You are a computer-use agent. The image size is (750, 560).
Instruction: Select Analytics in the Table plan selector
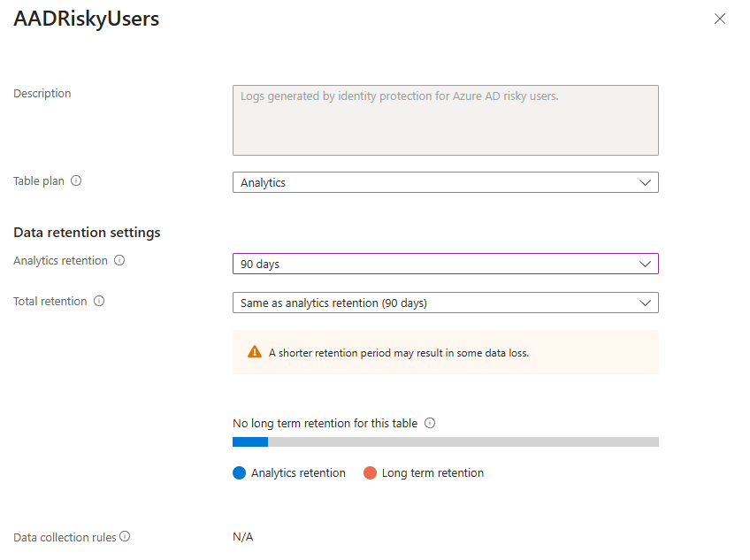pyautogui.click(x=445, y=181)
